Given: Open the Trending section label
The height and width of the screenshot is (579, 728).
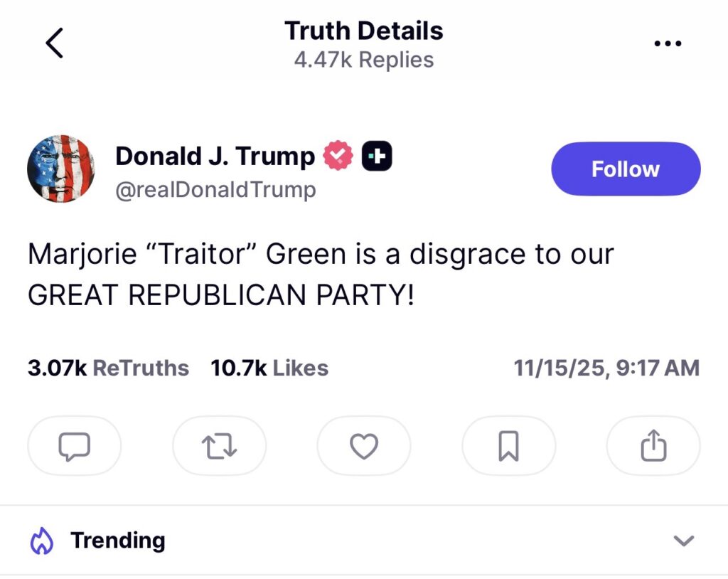Looking at the screenshot, I should [x=118, y=541].
